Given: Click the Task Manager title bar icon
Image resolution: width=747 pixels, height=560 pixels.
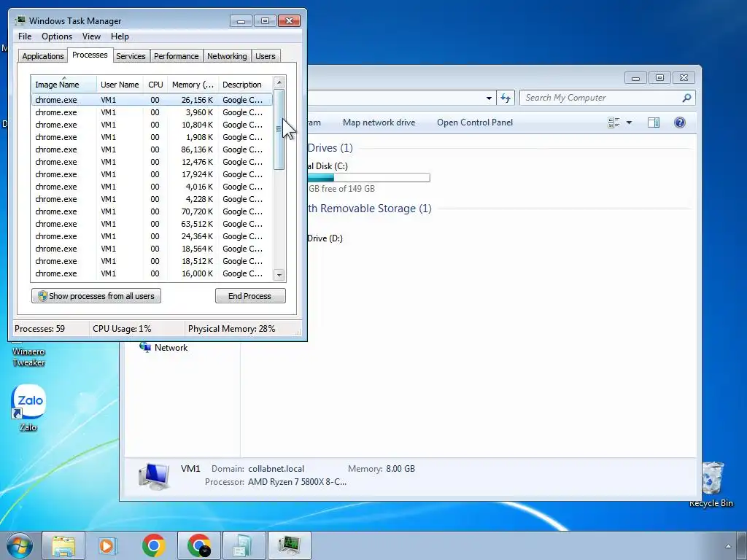Looking at the screenshot, I should (20, 20).
